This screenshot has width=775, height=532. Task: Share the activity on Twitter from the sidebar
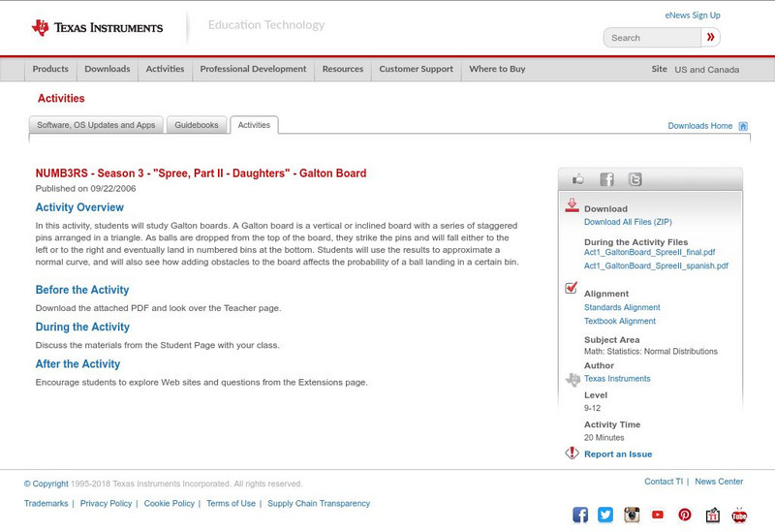635,179
